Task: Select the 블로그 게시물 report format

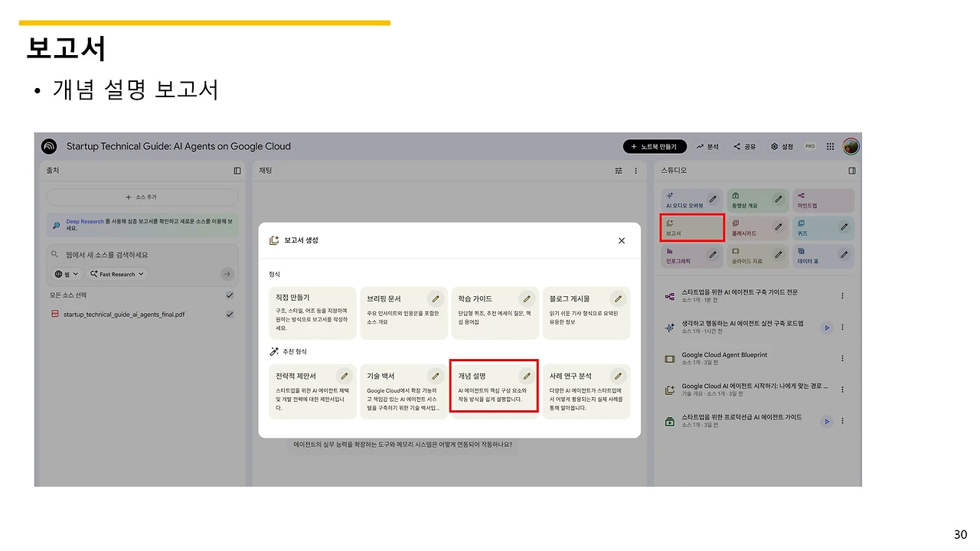Action: click(586, 313)
